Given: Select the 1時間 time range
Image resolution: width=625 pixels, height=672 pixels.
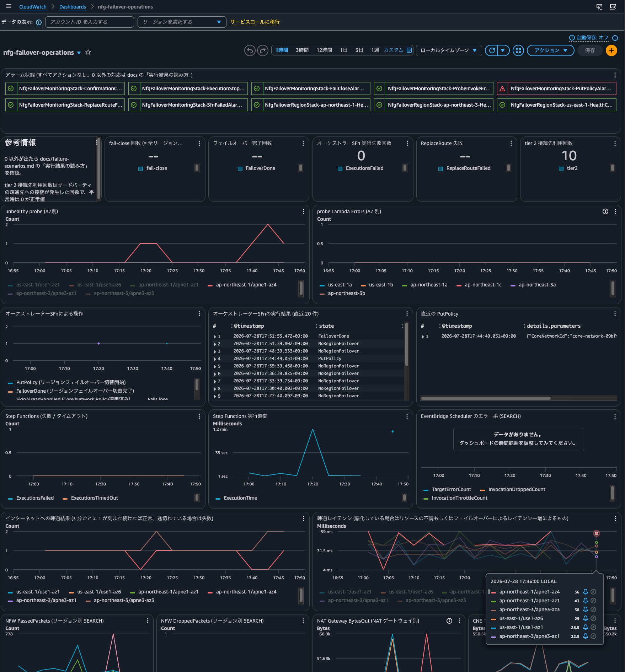Looking at the screenshot, I should 282,50.
